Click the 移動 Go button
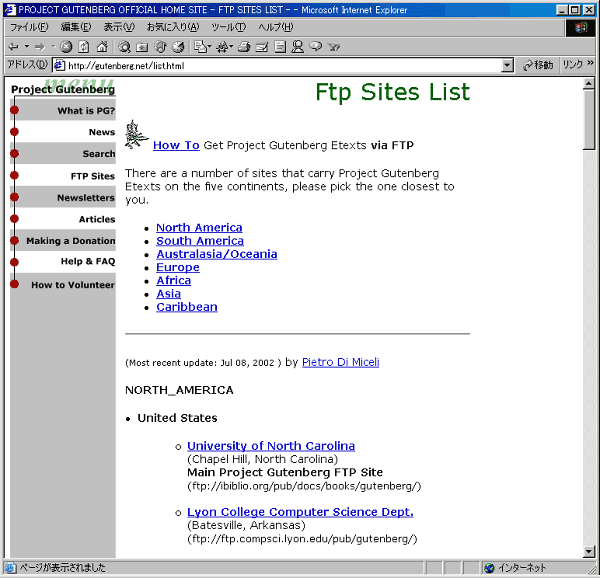 click(x=538, y=65)
